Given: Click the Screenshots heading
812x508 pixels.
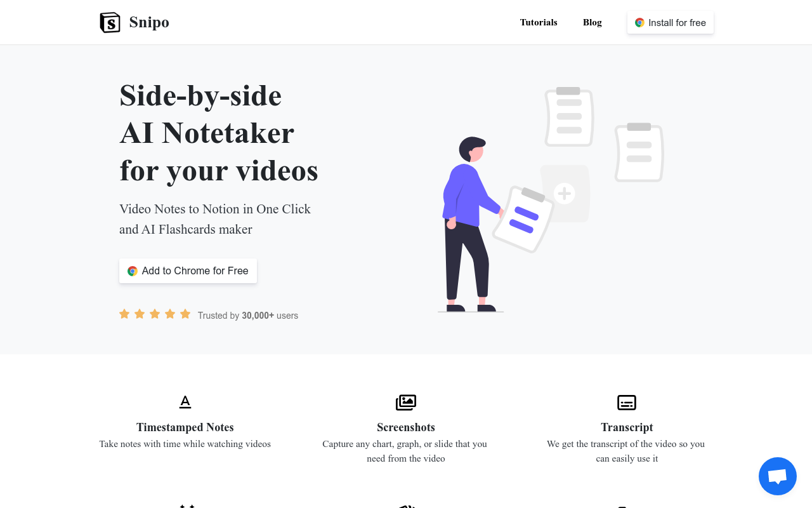Looking at the screenshot, I should pos(406,427).
